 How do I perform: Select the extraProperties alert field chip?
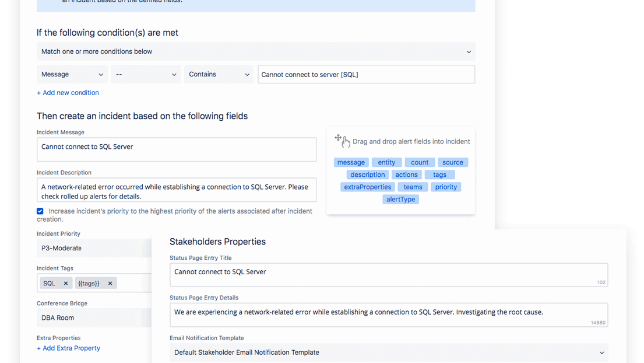(368, 187)
